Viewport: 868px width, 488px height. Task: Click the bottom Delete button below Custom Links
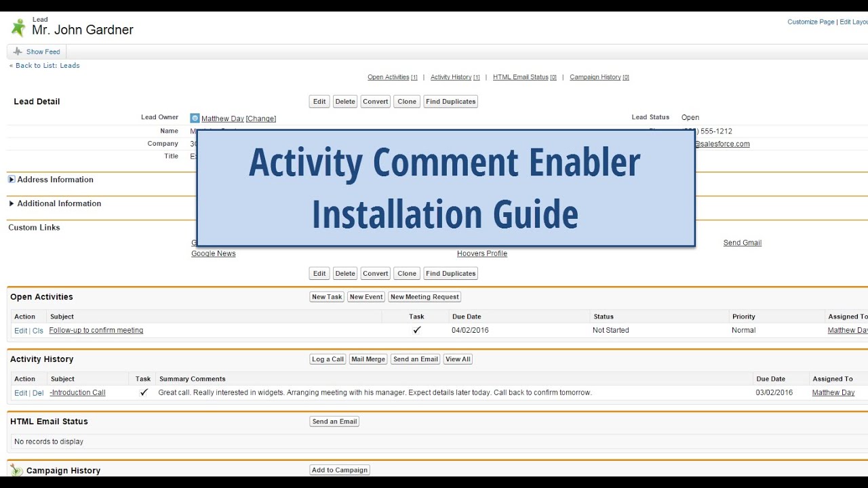click(x=345, y=274)
